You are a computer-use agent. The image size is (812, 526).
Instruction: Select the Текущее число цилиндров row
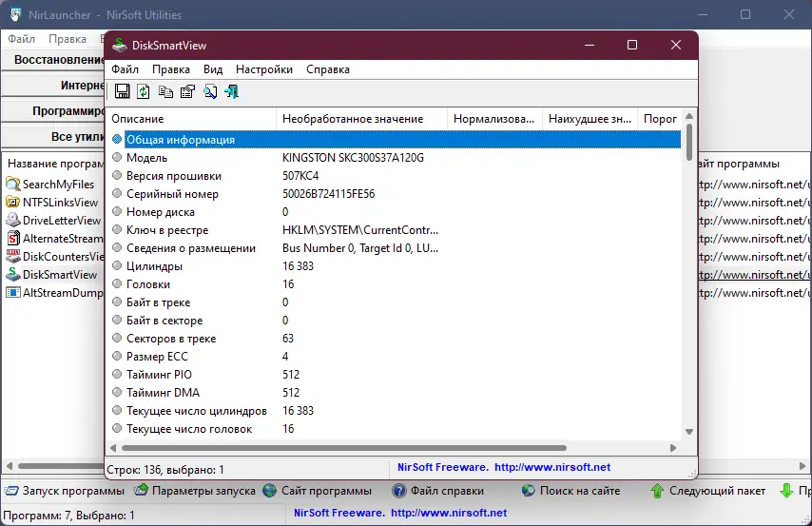(x=395, y=411)
